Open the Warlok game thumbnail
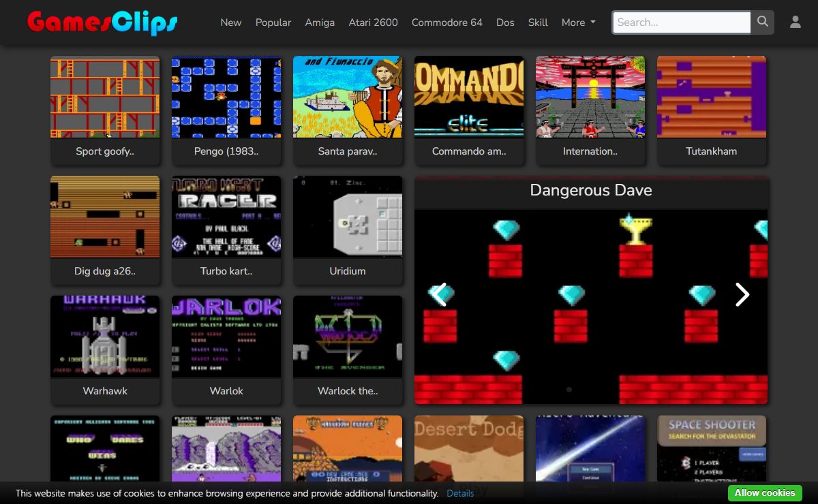The image size is (818, 504). (x=226, y=336)
